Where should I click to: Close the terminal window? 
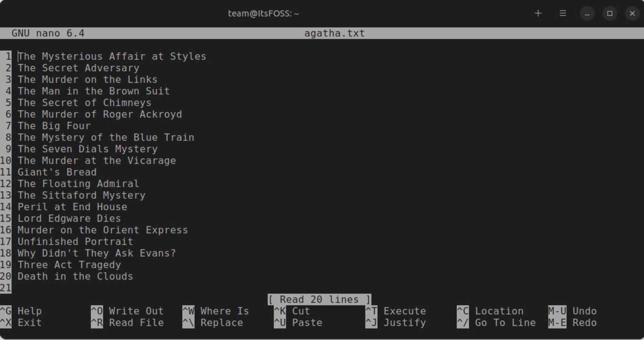pyautogui.click(x=632, y=13)
